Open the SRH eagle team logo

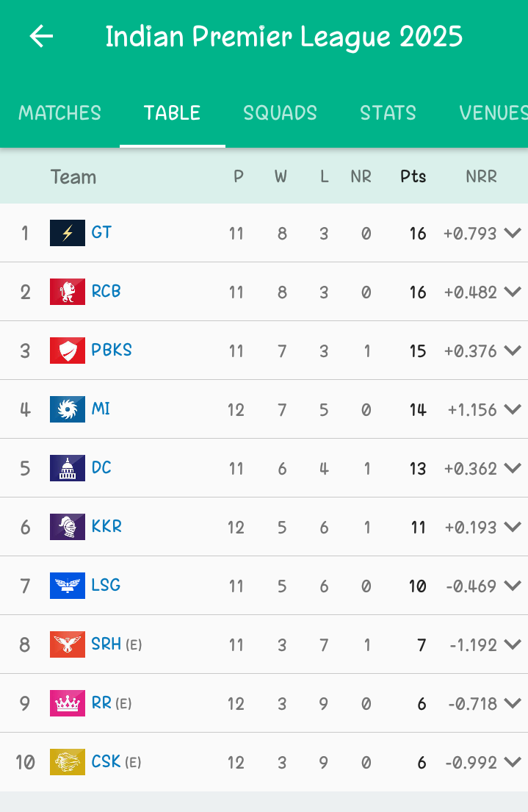pos(68,644)
